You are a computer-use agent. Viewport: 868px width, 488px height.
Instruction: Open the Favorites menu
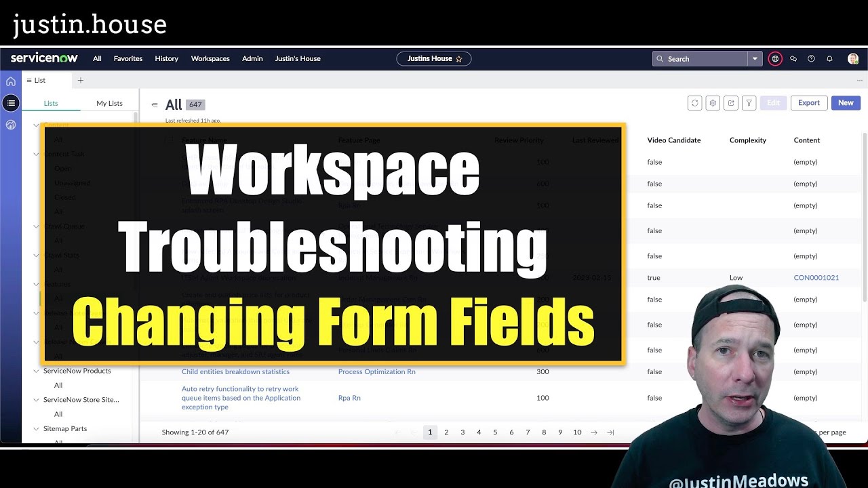[128, 59]
